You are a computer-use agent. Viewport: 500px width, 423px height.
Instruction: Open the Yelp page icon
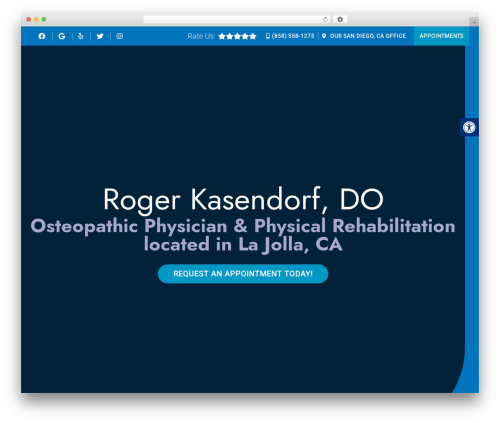click(81, 36)
